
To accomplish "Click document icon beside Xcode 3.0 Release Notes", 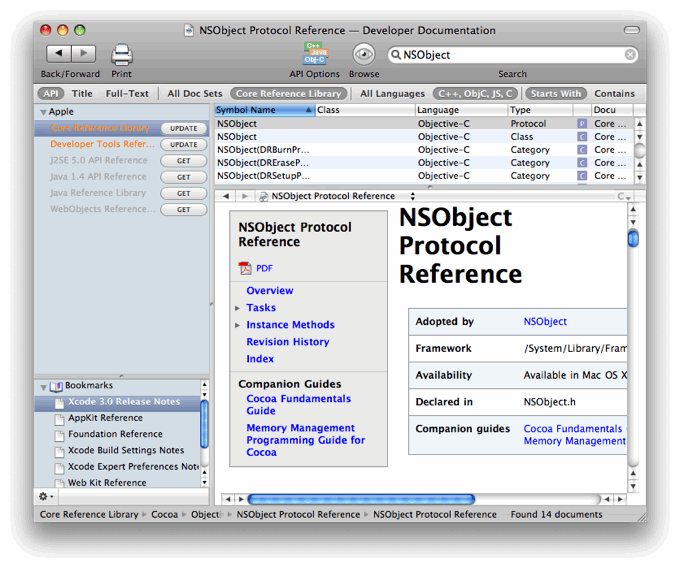I will (x=59, y=403).
